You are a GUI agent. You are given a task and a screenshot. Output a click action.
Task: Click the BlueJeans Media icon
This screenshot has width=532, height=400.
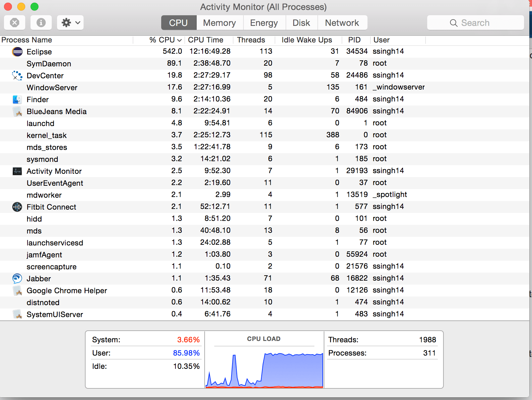(x=17, y=111)
